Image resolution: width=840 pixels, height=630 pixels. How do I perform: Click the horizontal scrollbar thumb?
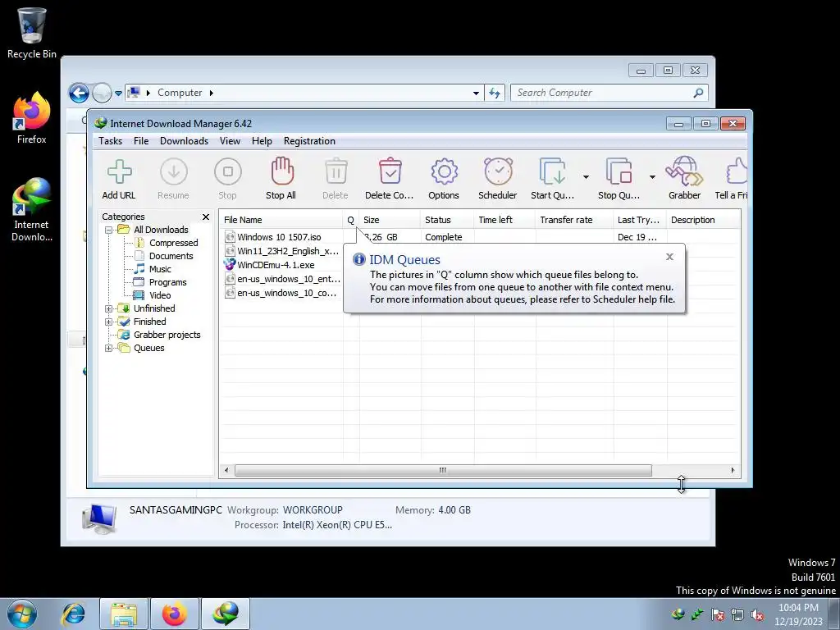[443, 470]
